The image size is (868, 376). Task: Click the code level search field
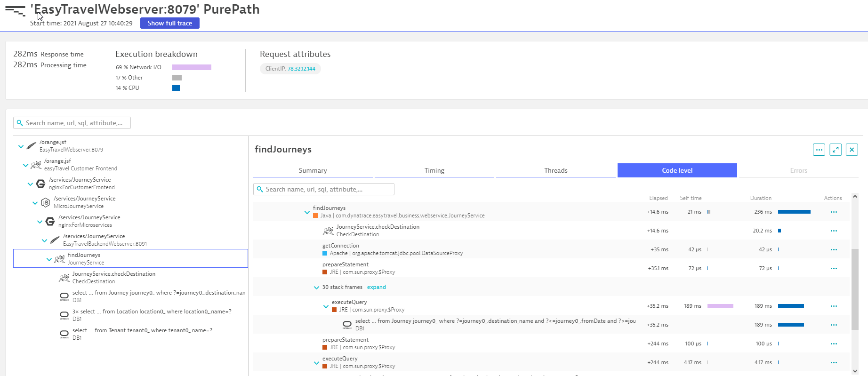tap(324, 189)
